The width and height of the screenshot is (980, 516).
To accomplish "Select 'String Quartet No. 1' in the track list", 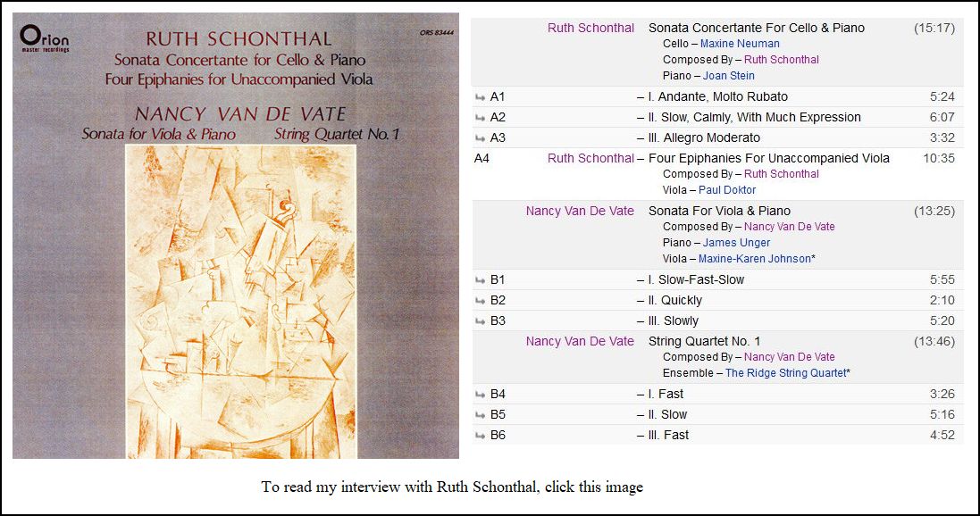I will click(704, 341).
